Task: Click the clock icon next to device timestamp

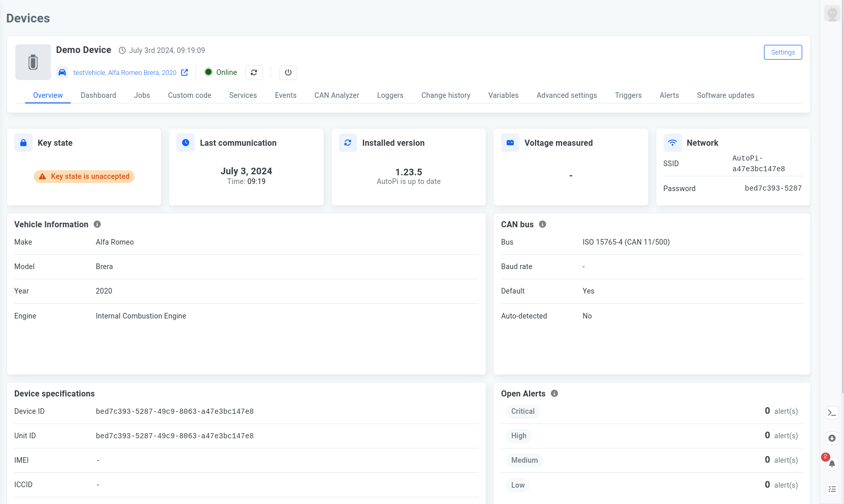Action: 122,50
